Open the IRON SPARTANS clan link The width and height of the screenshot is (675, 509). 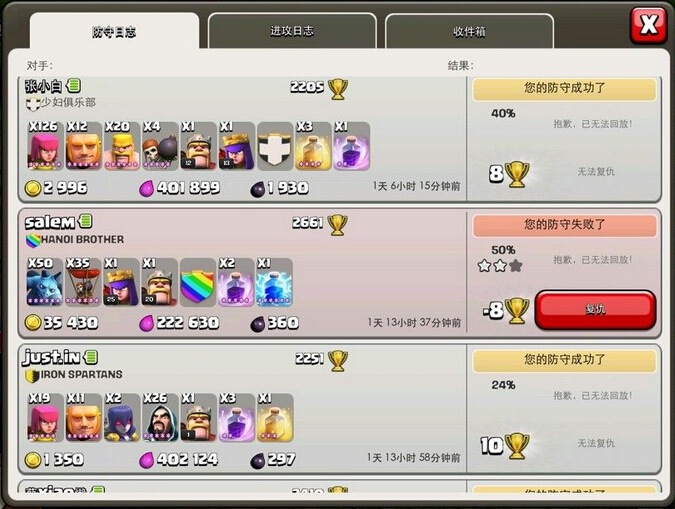pyautogui.click(x=81, y=375)
